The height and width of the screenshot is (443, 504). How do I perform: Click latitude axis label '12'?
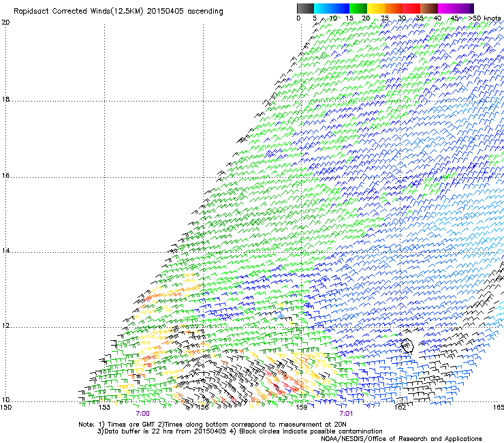[5, 326]
